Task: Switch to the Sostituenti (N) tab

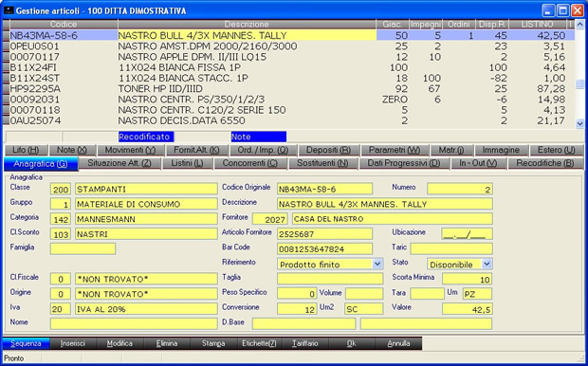Action: pyautogui.click(x=322, y=163)
